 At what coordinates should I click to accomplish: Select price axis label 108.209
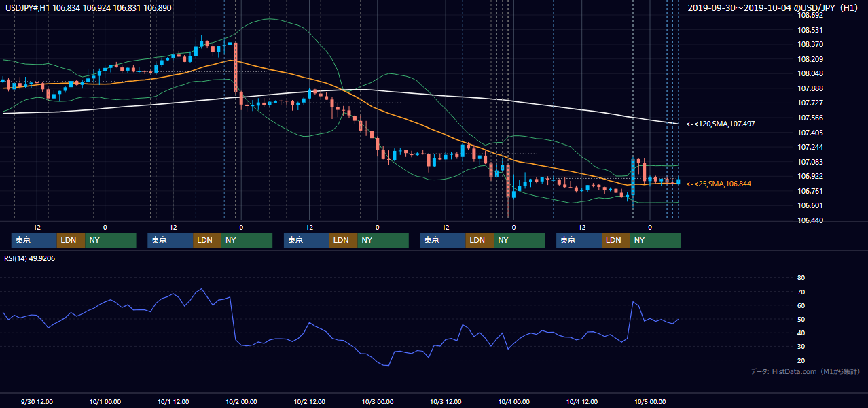coord(810,59)
